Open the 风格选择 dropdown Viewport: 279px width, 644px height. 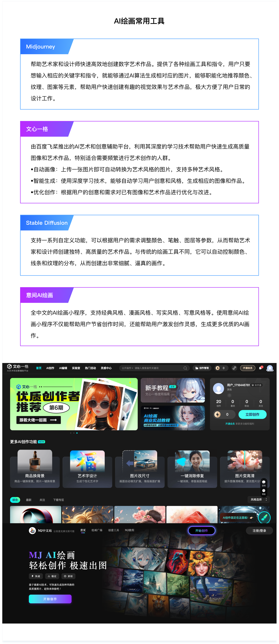click(259, 500)
